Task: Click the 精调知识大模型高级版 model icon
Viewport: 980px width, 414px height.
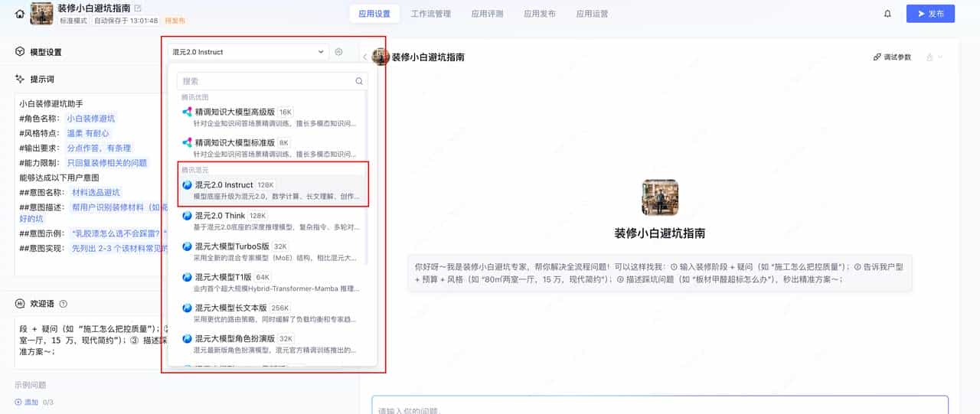Action: 187,112
